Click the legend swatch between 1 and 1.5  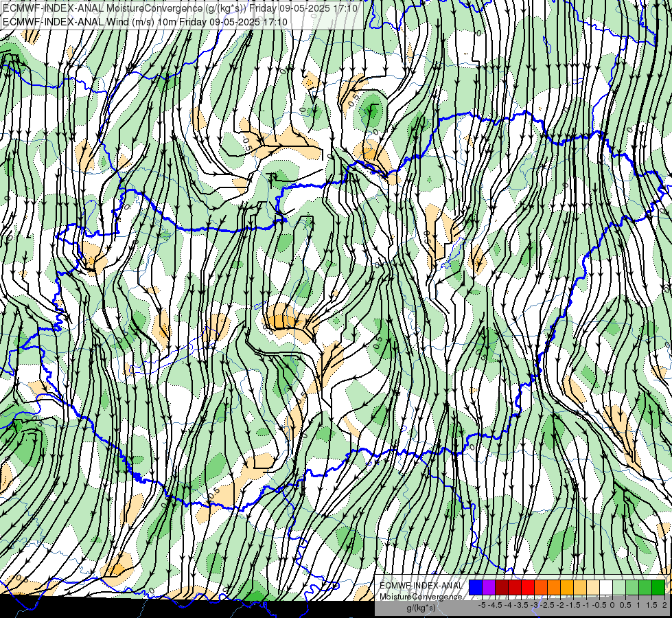[645, 587]
